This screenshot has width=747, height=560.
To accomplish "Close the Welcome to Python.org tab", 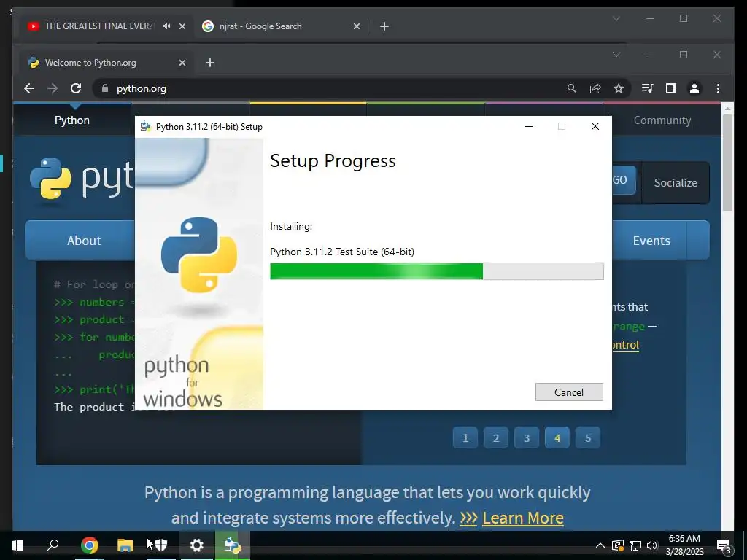I will tap(182, 63).
